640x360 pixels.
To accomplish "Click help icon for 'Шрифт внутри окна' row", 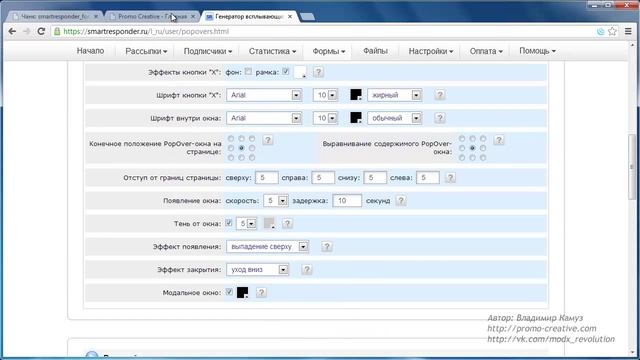I will pyautogui.click(x=440, y=118).
